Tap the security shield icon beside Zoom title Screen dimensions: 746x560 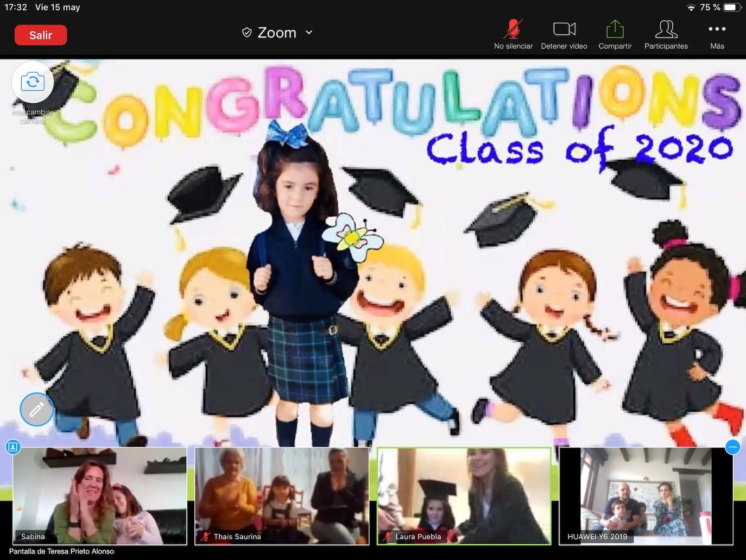pos(248,32)
